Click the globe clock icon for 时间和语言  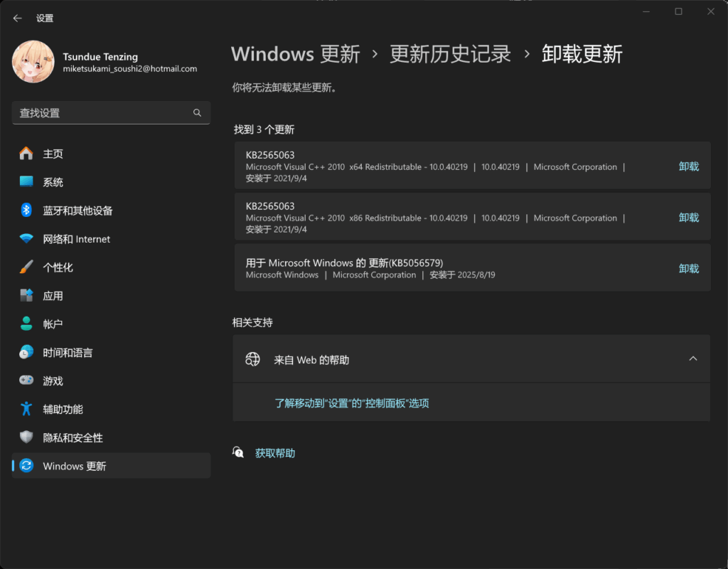(26, 352)
